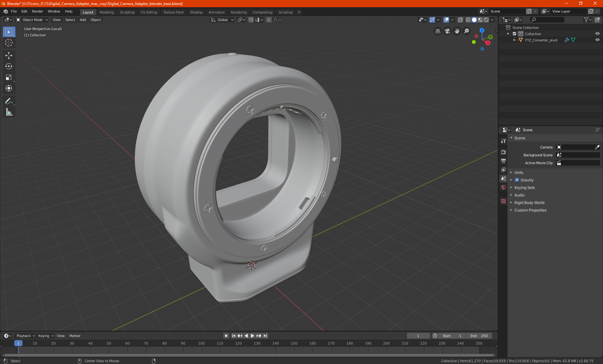Viewport: 603px width, 364px height.
Task: Click the new collection icon in Outliner
Action: click(597, 20)
